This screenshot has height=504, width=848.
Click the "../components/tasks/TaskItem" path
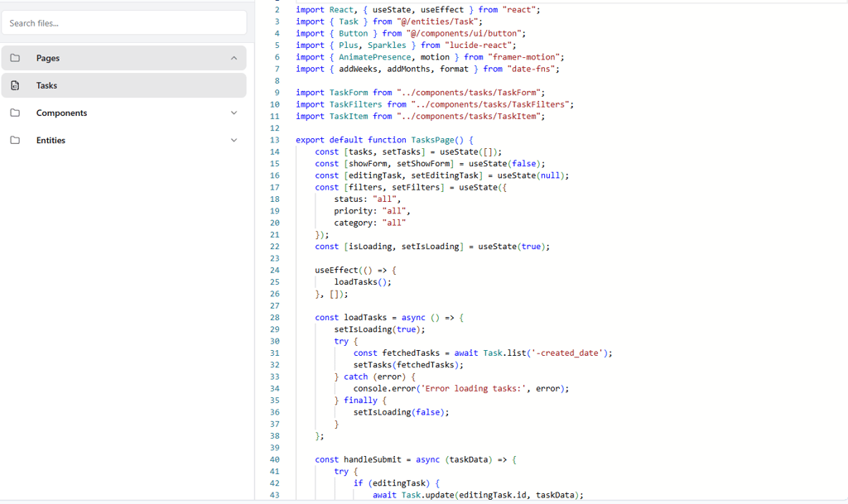click(469, 116)
